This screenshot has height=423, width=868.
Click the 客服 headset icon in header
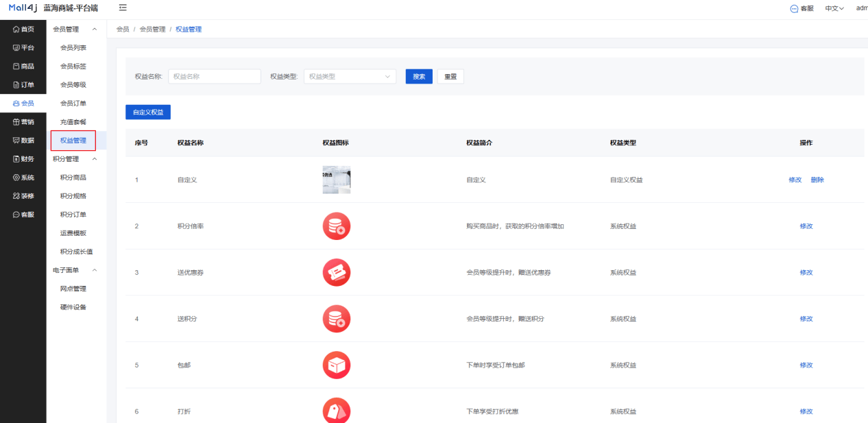(x=794, y=8)
